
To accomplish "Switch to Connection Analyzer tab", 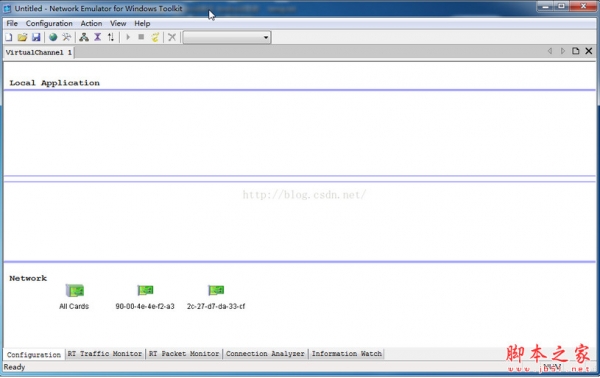I will point(265,354).
